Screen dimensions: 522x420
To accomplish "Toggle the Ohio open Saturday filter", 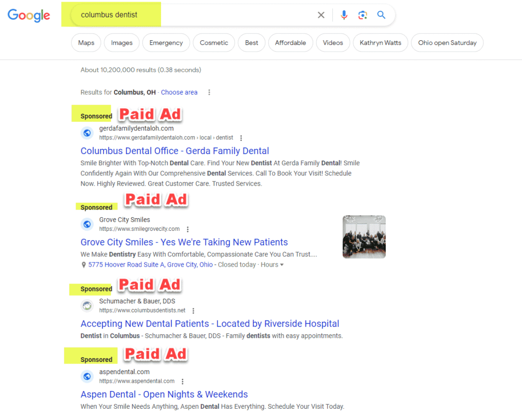I will pos(447,42).
